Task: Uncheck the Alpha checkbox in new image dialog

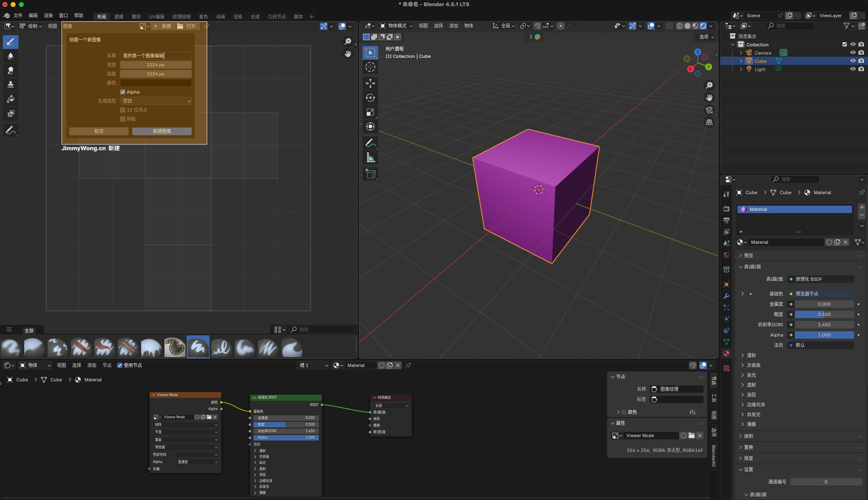Action: (123, 92)
